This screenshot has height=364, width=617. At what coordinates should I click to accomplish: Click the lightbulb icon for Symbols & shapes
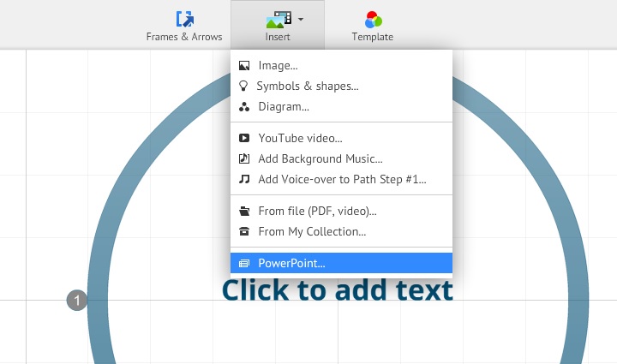[244, 86]
